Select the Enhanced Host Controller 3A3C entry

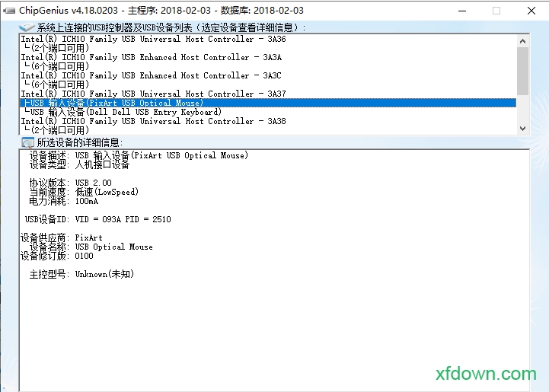151,75
